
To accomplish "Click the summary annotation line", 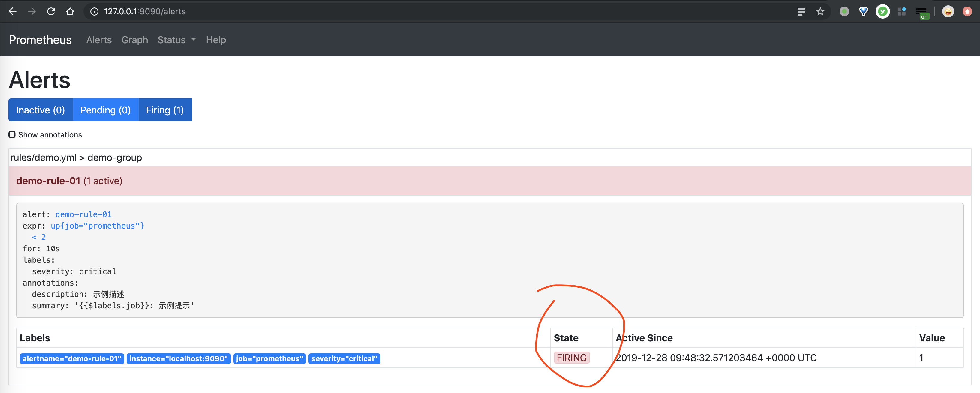I will click(113, 305).
